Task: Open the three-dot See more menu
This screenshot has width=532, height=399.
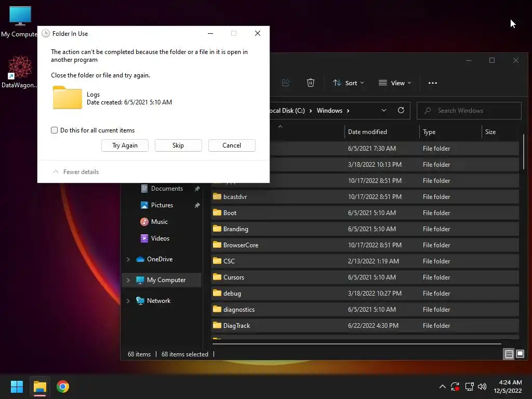Action: 433,83
